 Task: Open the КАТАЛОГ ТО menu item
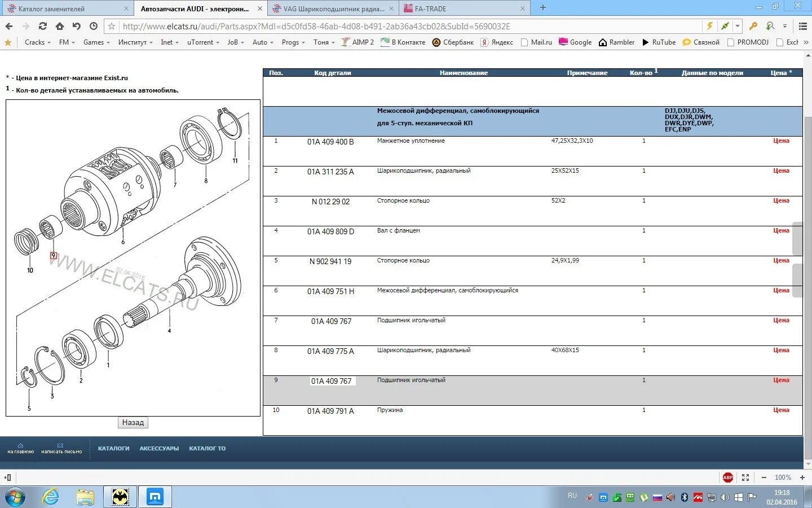207,449
